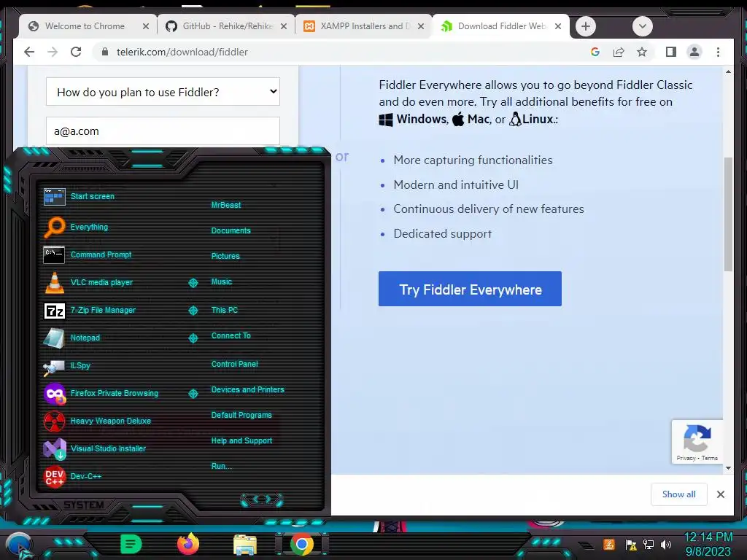This screenshot has height=560, width=747.
Task: Open green notes app on taskbar
Action: [x=131, y=544]
